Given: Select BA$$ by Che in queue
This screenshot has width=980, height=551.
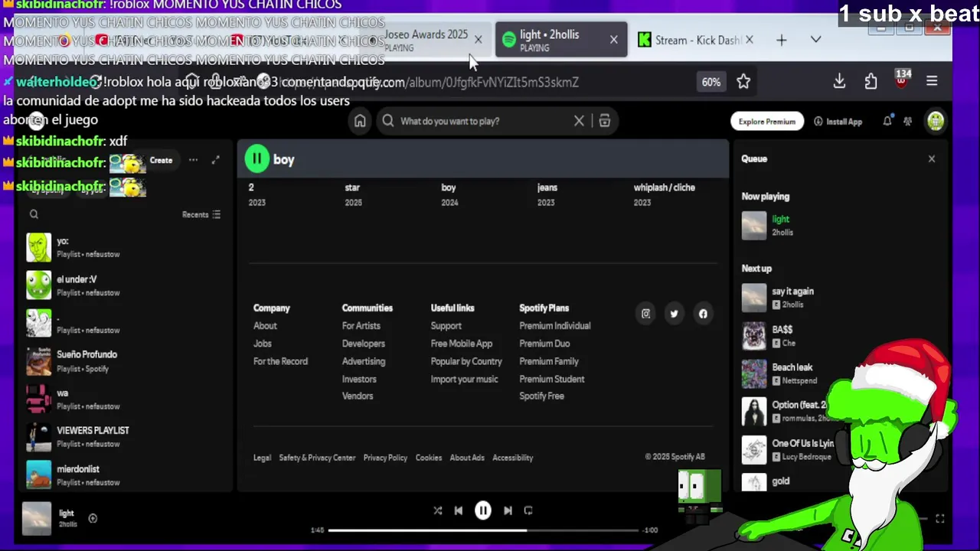Looking at the screenshot, I should pos(838,336).
